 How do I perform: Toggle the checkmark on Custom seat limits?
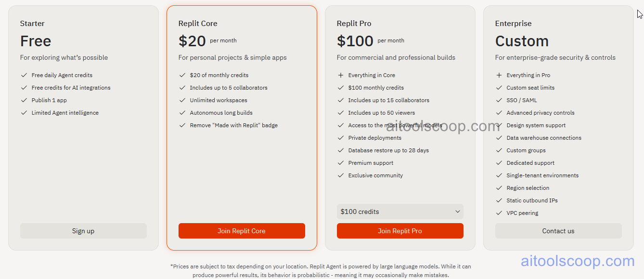coord(499,88)
